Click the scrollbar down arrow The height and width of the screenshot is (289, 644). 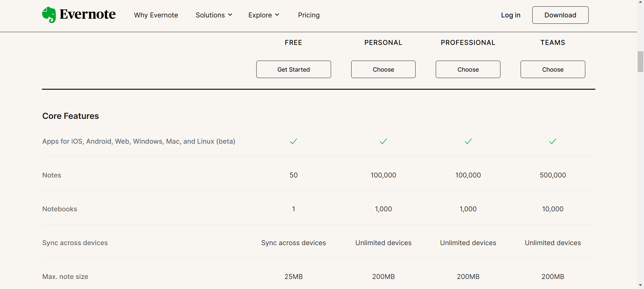[x=640, y=286]
